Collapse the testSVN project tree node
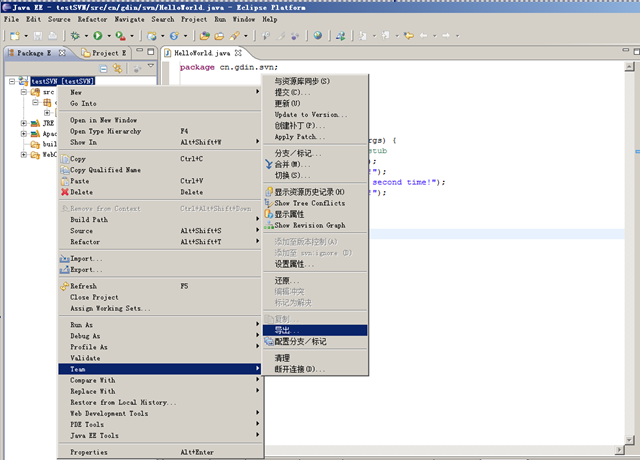Screen dimensions: 640x460 click(x=12, y=81)
